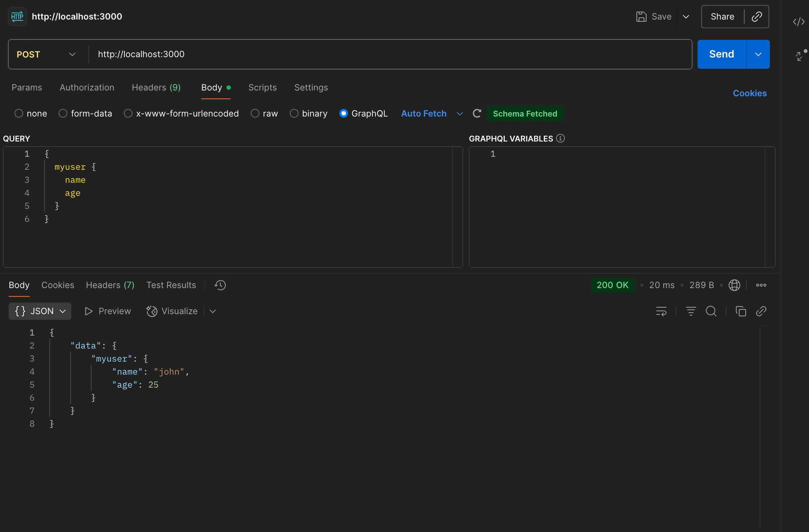The image size is (809, 532).
Task: Open response Test Results tab
Action: 171,285
